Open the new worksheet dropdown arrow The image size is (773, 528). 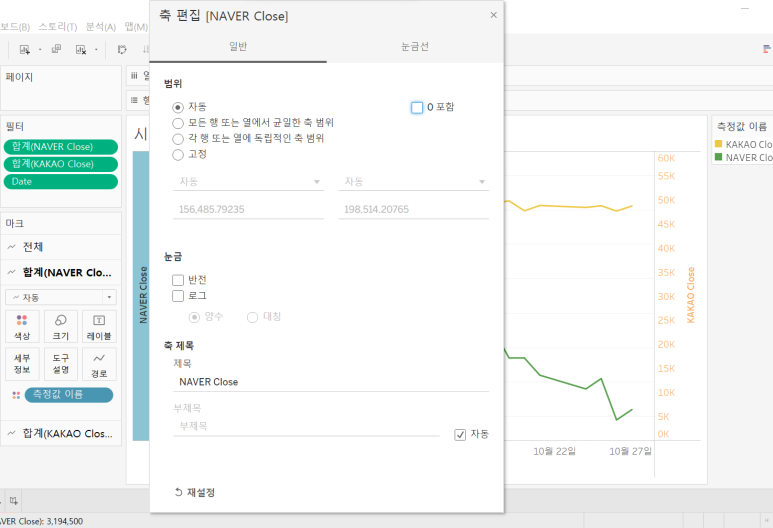(x=40, y=49)
